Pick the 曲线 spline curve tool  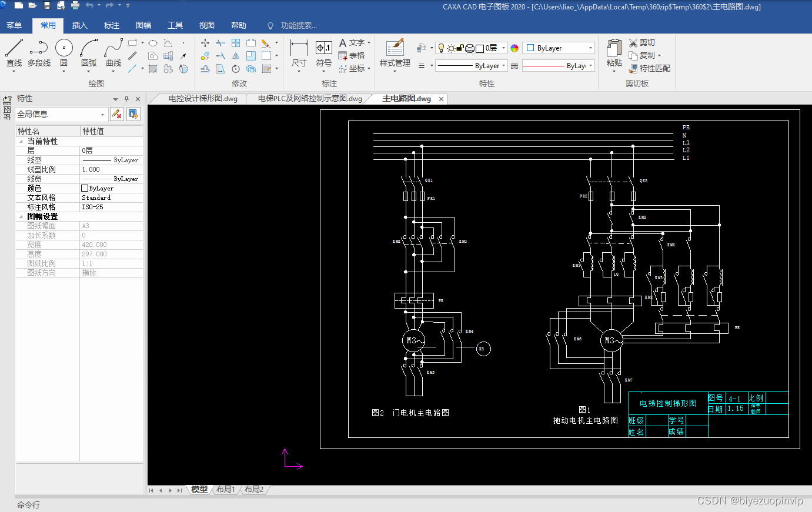point(113,53)
